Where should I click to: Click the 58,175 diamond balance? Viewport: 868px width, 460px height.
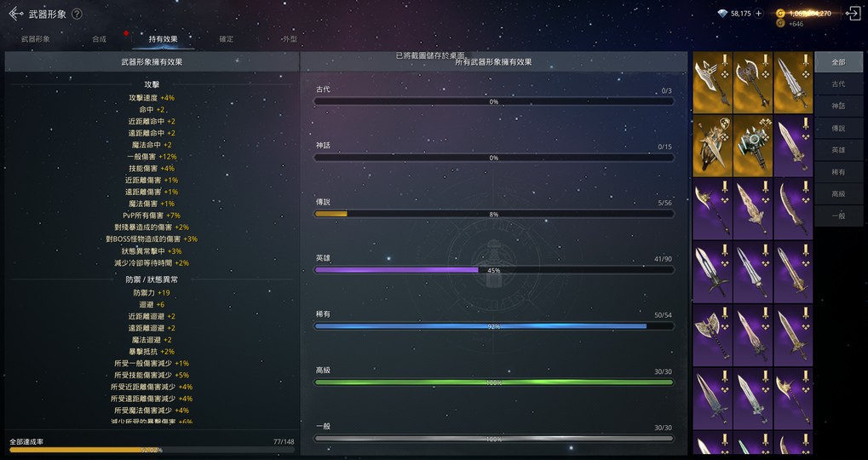pos(741,14)
